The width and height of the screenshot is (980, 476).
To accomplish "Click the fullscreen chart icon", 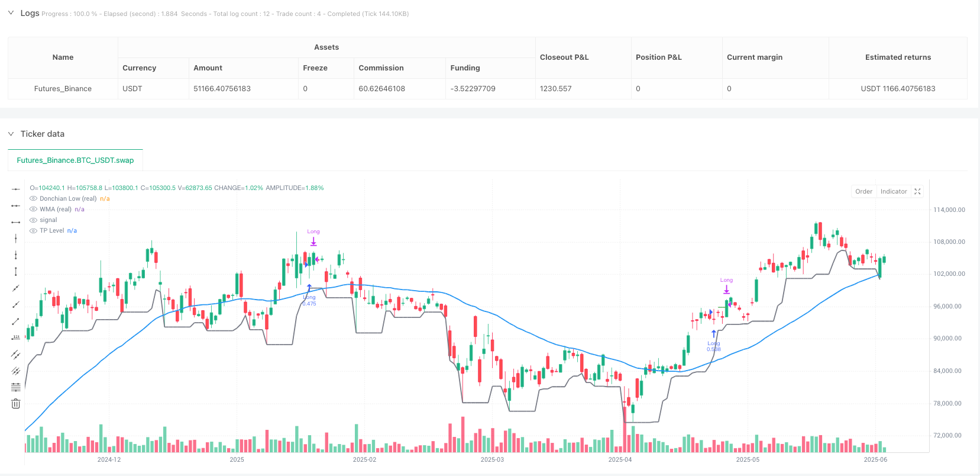I will pos(917,191).
